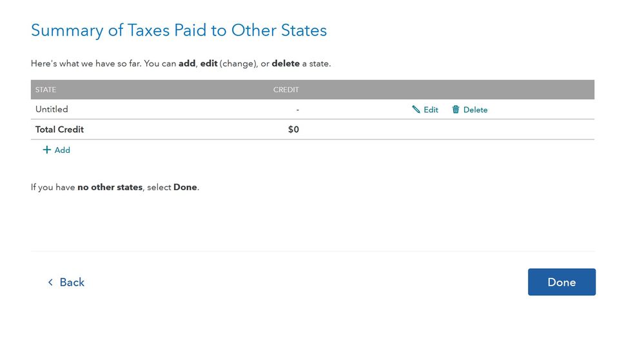644x343 pixels.
Task: Click the bold Done word in the sentence
Action: (185, 188)
